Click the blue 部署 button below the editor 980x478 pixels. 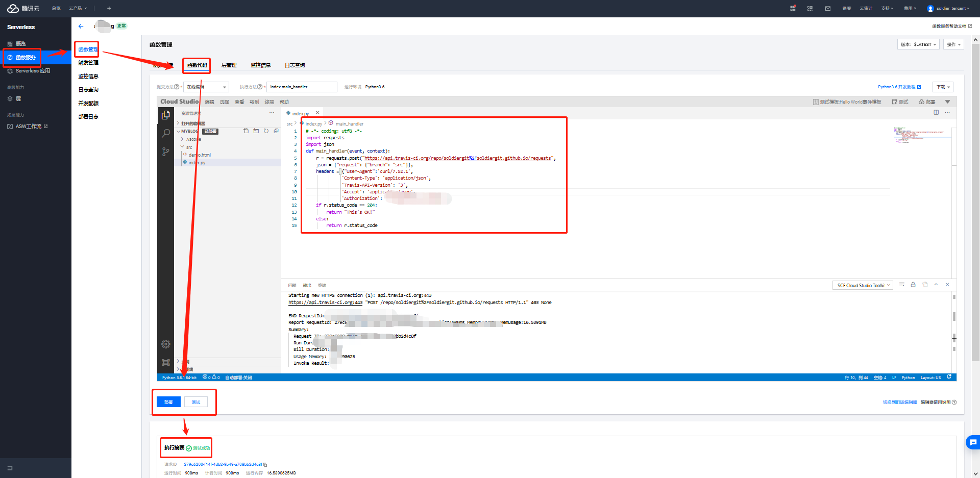168,402
